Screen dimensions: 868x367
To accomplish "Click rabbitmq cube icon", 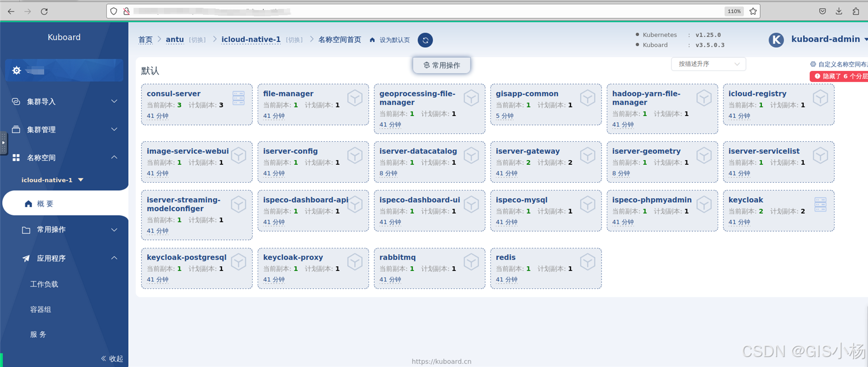I will 471,261.
